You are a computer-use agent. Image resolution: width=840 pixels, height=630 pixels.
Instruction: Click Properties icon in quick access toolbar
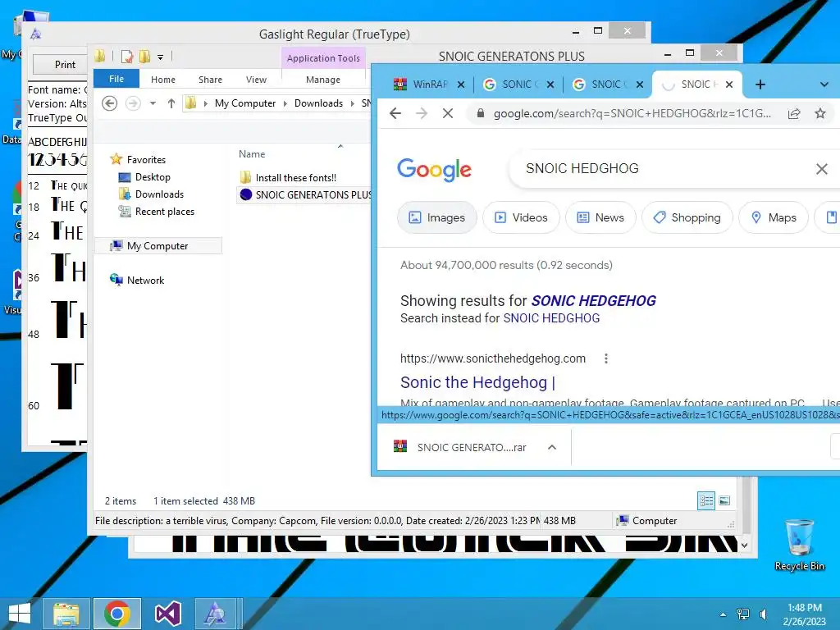tap(127, 57)
